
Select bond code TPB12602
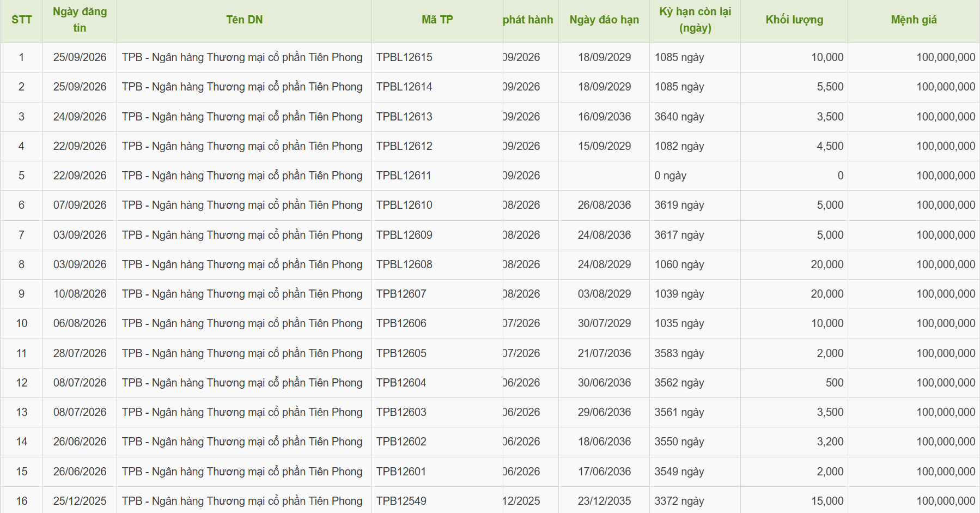pyautogui.click(x=401, y=442)
